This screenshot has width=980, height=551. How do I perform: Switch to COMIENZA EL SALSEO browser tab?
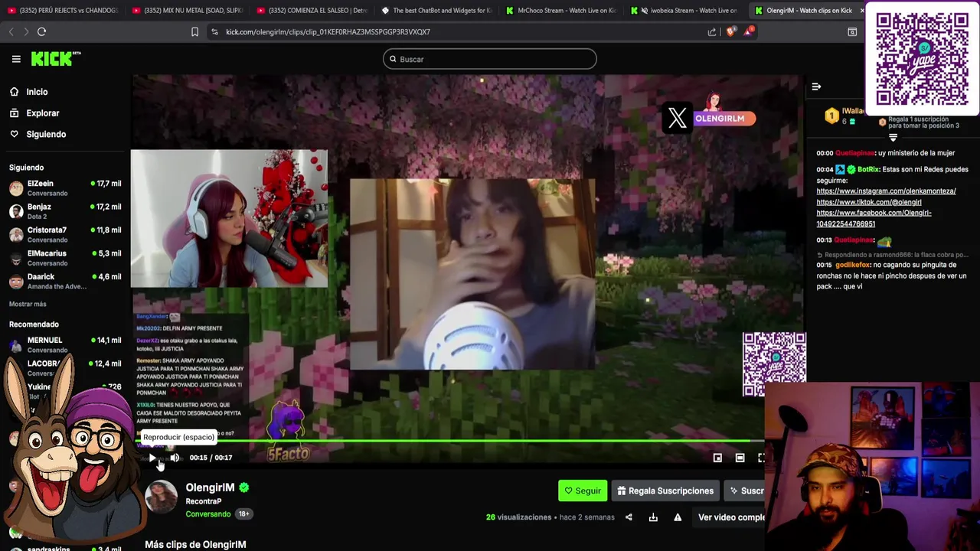coord(312,10)
